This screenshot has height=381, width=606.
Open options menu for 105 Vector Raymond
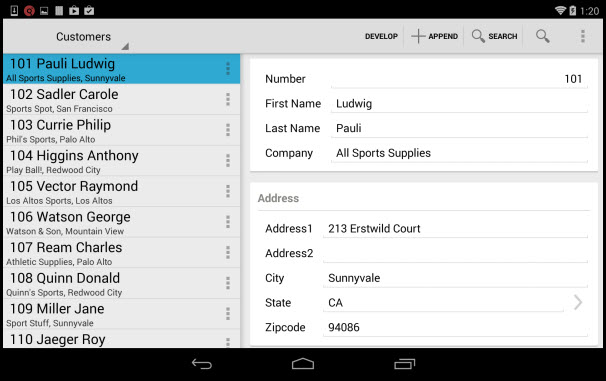228,191
